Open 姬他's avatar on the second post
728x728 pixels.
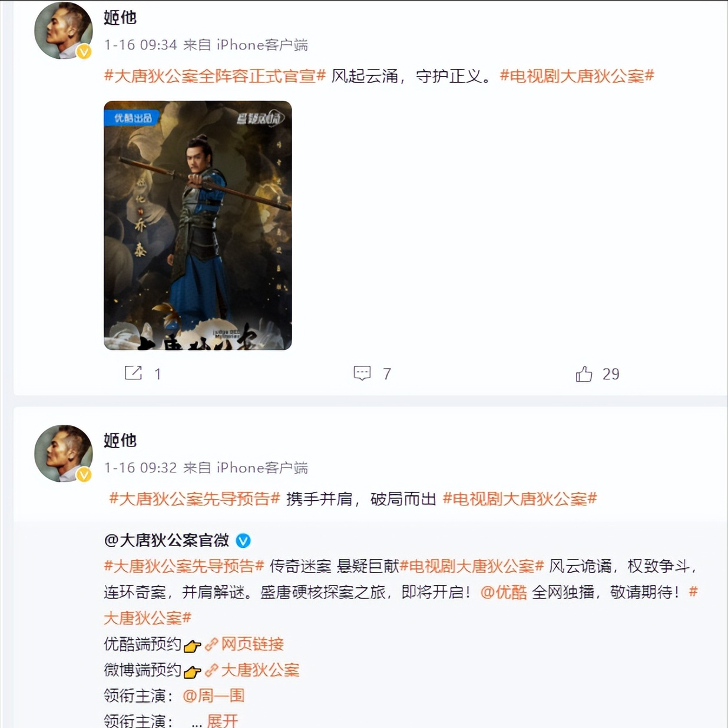point(64,454)
